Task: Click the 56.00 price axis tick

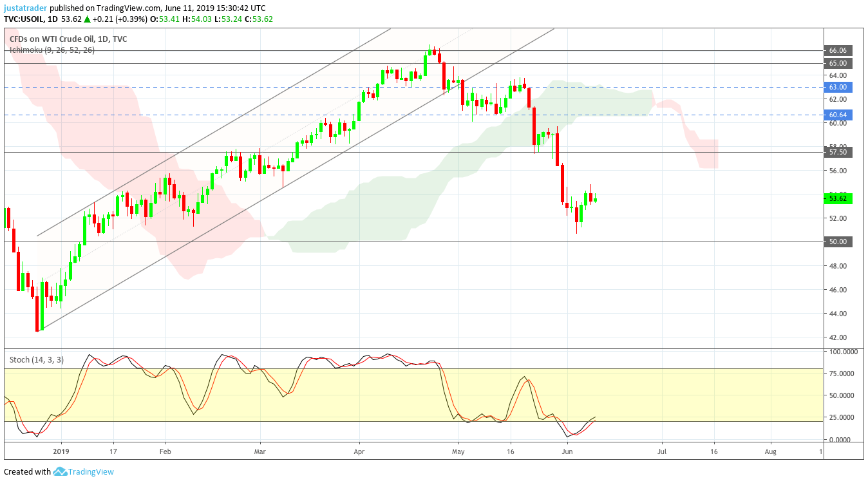Action: pos(838,171)
